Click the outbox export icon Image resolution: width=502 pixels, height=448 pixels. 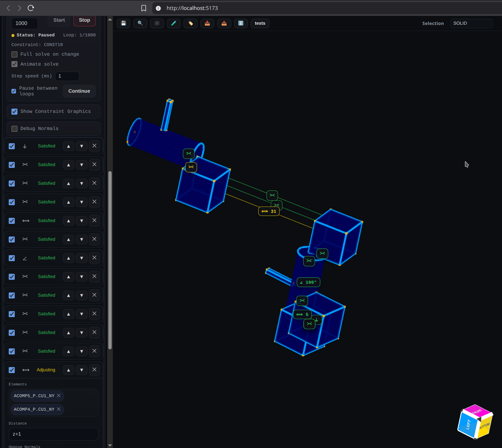224,23
